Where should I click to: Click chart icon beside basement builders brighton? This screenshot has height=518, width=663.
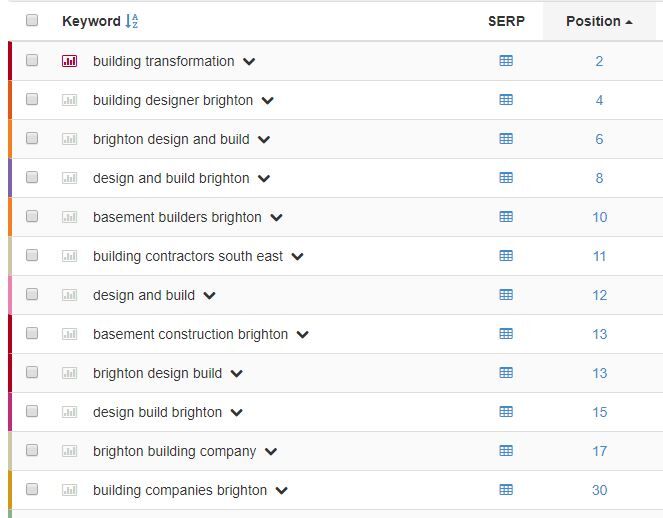69,217
